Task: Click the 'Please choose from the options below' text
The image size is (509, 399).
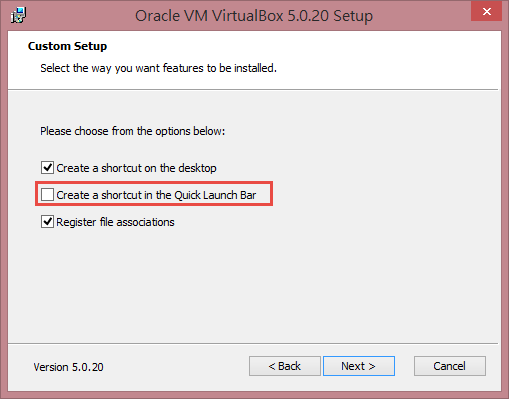Action: coord(133,131)
